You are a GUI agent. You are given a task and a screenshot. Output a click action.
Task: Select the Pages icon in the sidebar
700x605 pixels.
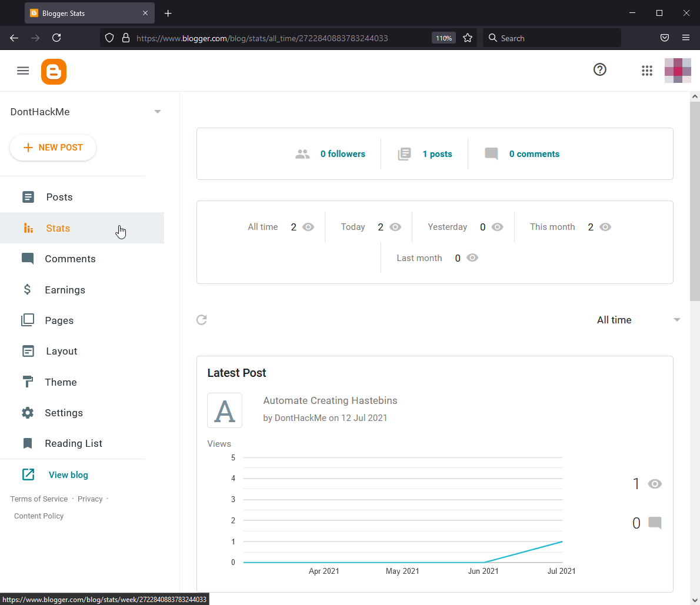(28, 320)
